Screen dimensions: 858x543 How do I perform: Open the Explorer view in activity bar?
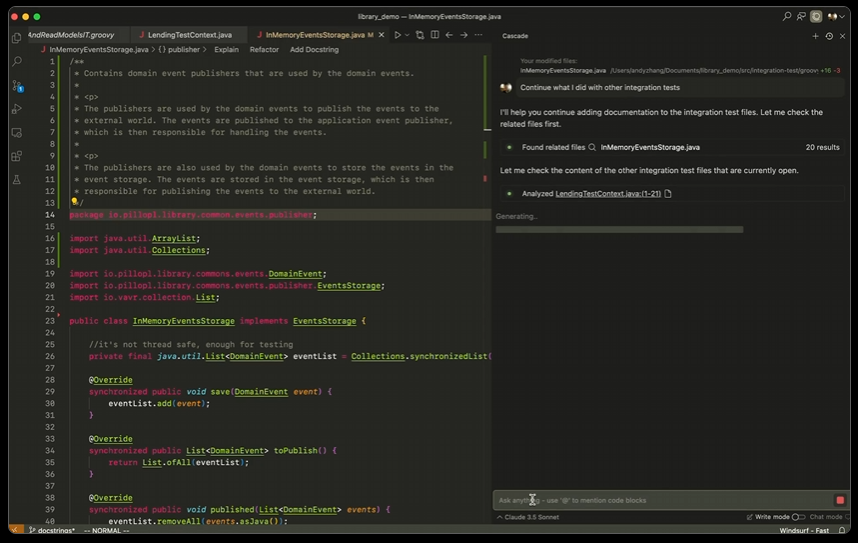(17, 37)
